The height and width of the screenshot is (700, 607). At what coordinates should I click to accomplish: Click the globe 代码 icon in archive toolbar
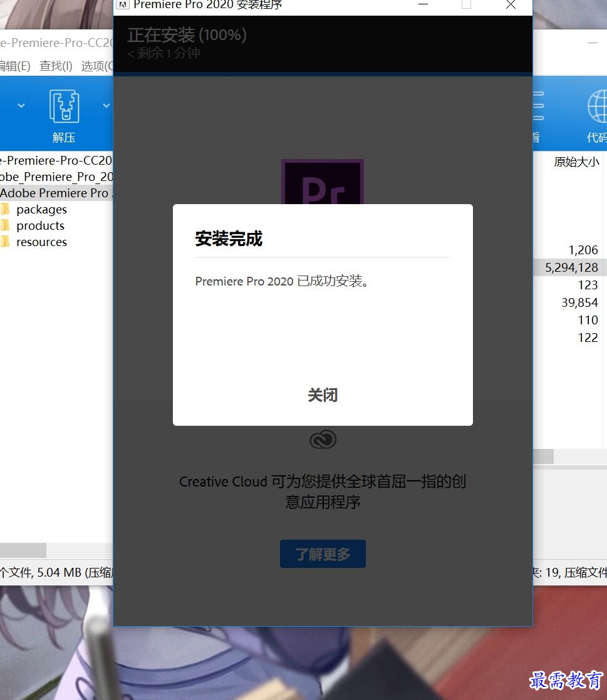click(x=597, y=116)
